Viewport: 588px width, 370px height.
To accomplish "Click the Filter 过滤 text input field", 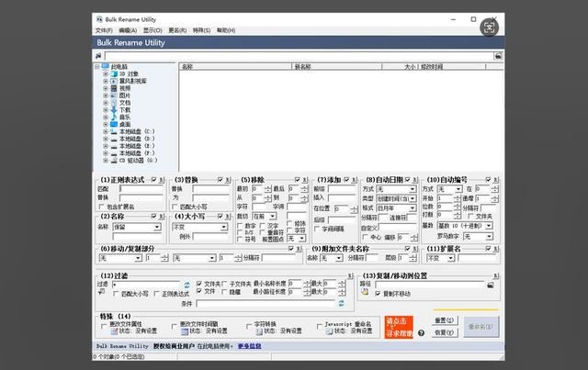I will point(145,285).
